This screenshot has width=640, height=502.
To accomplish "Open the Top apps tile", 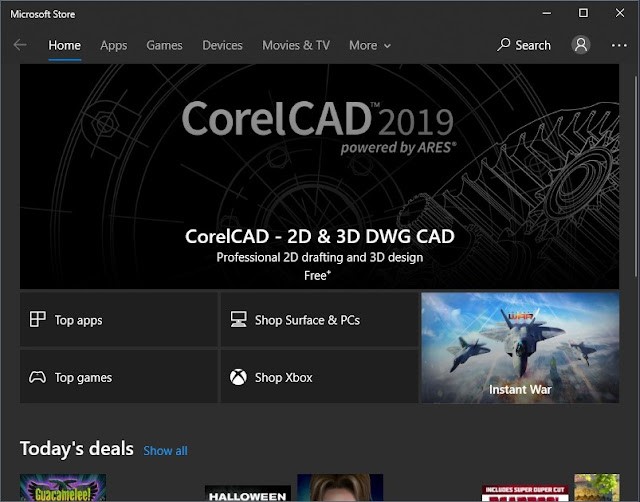I will coord(118,319).
